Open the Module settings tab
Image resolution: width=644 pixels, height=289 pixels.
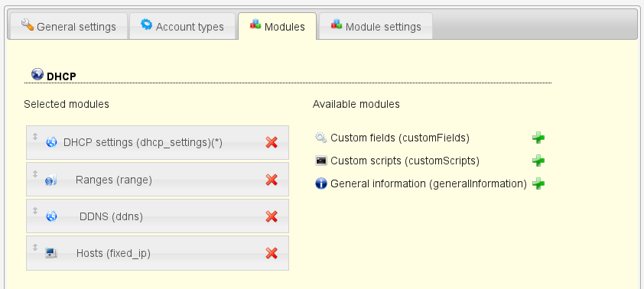[x=376, y=26]
